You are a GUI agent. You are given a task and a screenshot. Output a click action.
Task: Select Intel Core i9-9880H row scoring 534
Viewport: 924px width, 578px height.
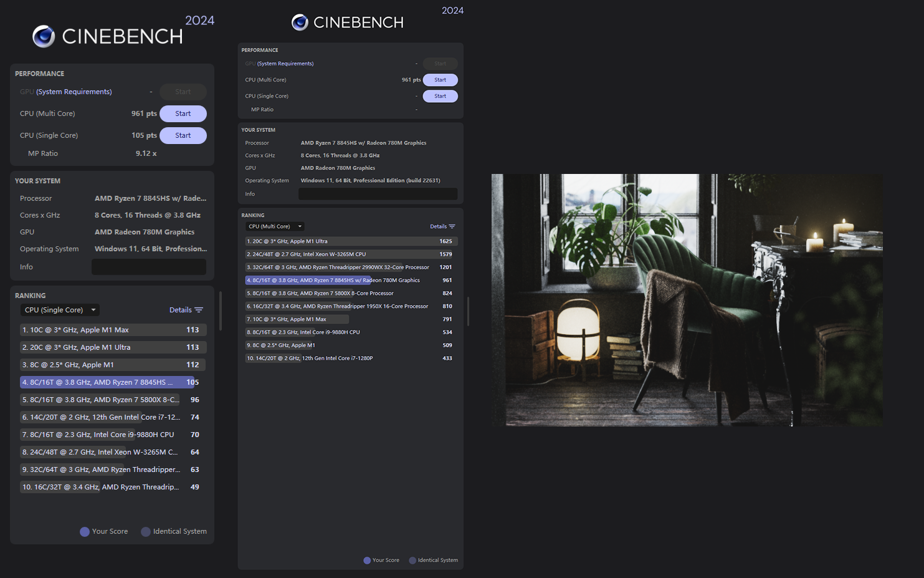(351, 332)
